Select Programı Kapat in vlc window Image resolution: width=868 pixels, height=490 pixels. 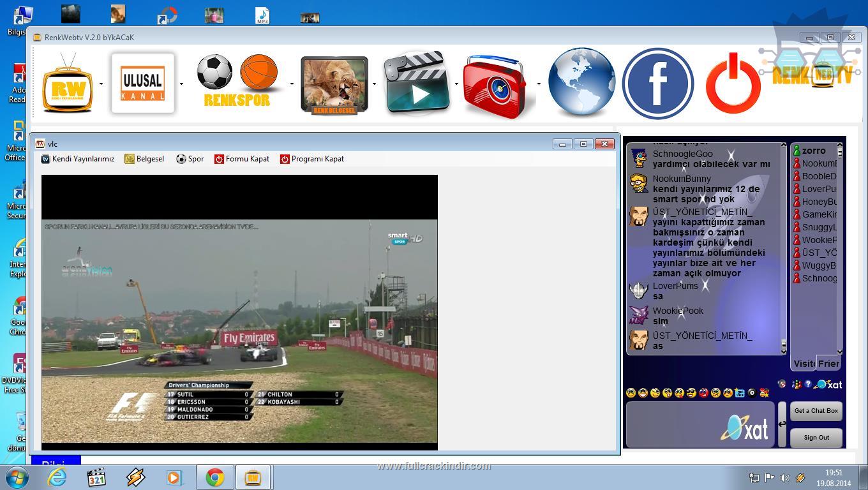click(312, 159)
